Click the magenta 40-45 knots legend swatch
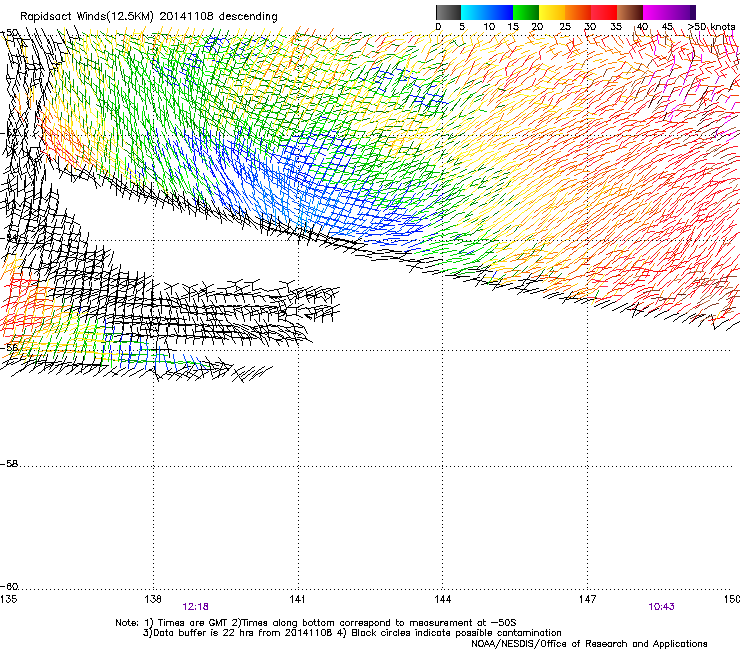The height and width of the screenshot is (650, 740). pyautogui.click(x=656, y=12)
